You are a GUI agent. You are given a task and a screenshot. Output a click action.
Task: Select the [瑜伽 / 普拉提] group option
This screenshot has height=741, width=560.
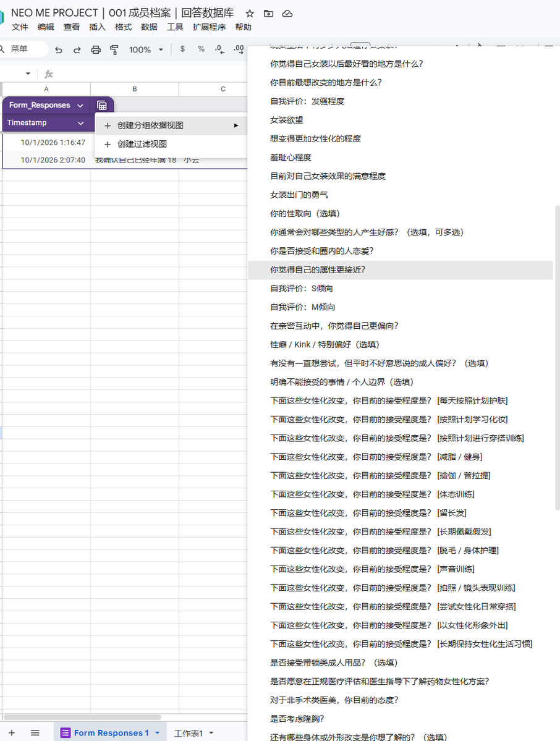pyautogui.click(x=401, y=475)
